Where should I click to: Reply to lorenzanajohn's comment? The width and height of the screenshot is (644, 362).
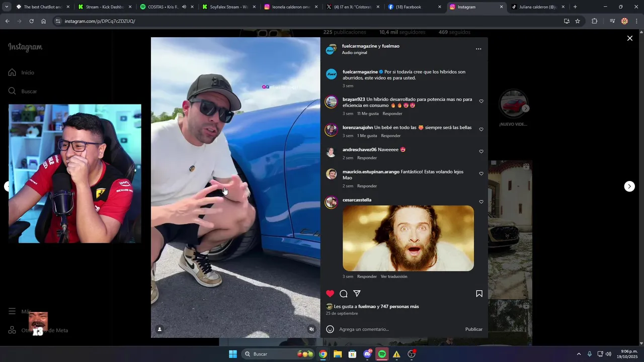point(391,136)
